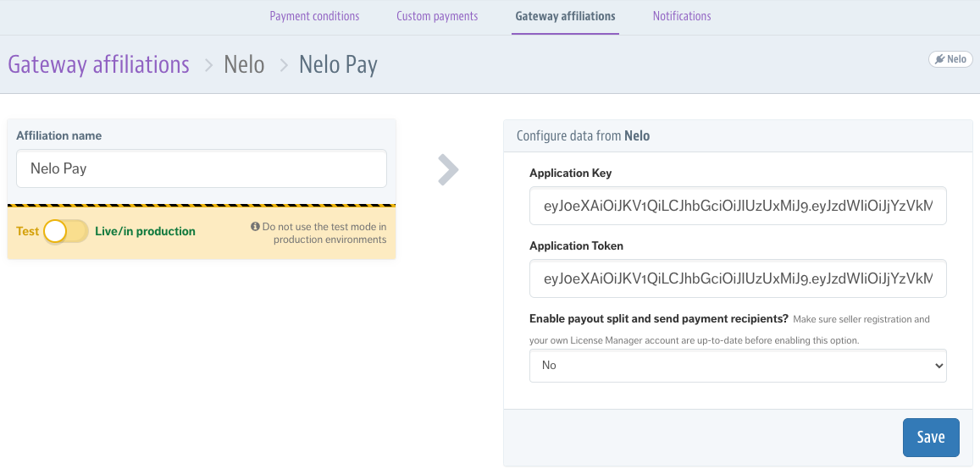Screen dimensions: 980x474
Task: Open the Payment conditions tab
Action: [314, 16]
